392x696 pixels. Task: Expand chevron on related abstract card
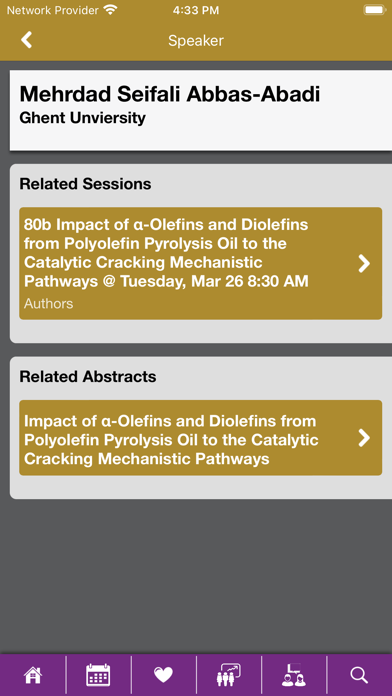[364, 438]
